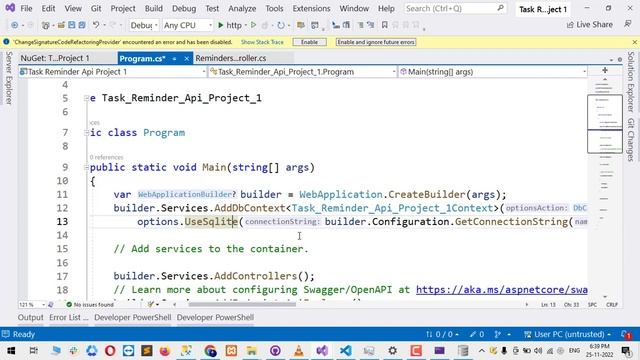Open the User PC (untrusted) repository dropdown
Image resolution: width=640 pixels, height=360 pixels.
[x=567, y=334]
